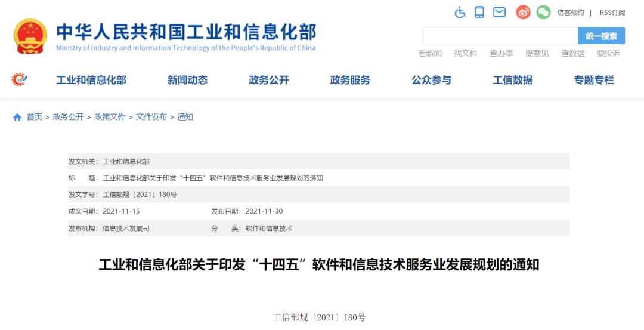Click the 分类 value 软件和信息技术
This screenshot has height=330, width=644.
(x=269, y=228)
